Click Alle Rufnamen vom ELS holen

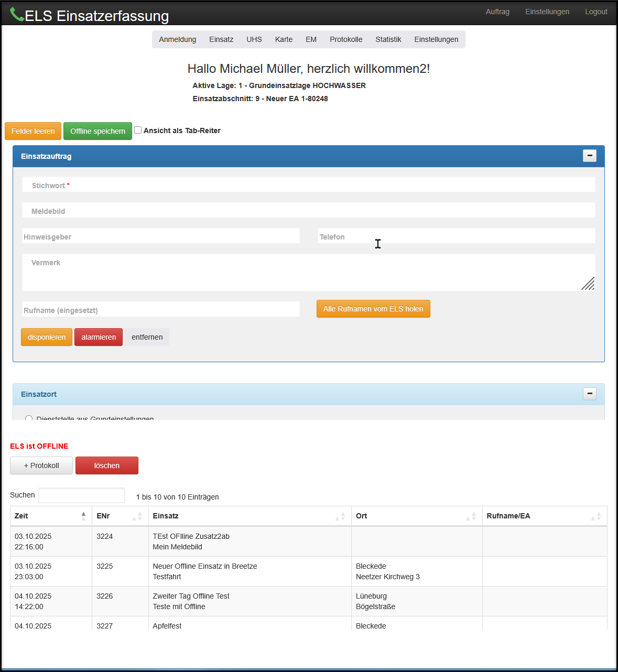click(373, 309)
